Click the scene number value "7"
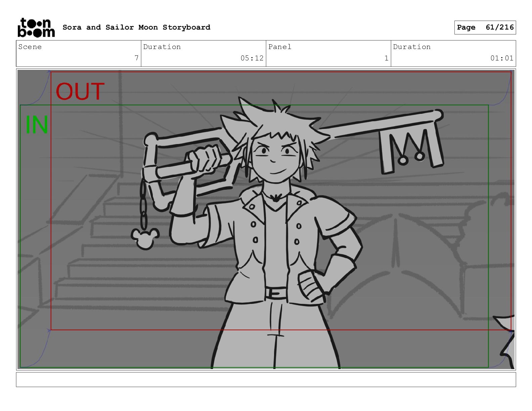This screenshot has width=532, height=411. [136, 58]
